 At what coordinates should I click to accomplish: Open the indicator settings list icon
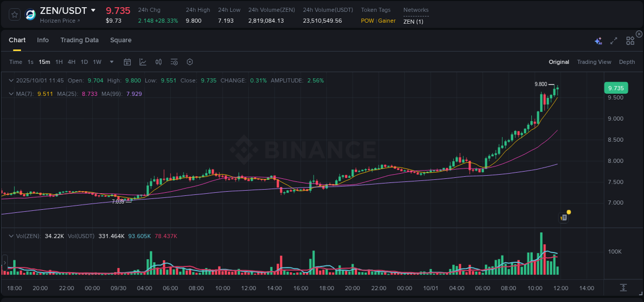174,62
